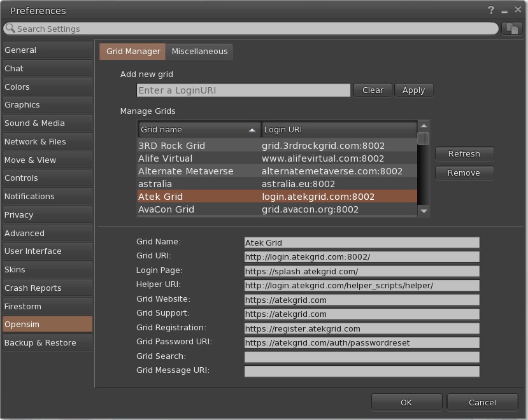Refresh the grid list
528x420 pixels.
(x=464, y=153)
